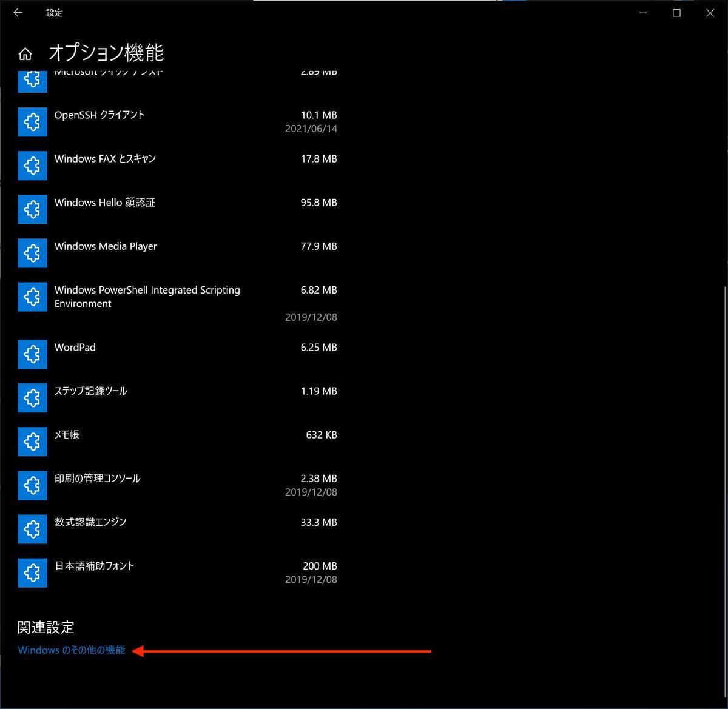Screen dimensions: 728x709
Task: Click the back arrow in Settings title bar
Action: [18, 12]
